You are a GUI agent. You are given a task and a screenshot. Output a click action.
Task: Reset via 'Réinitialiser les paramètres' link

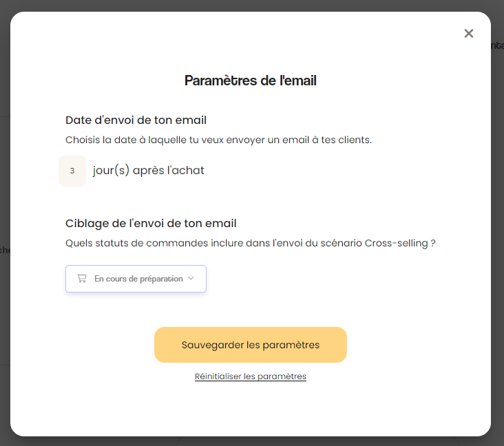click(x=251, y=376)
